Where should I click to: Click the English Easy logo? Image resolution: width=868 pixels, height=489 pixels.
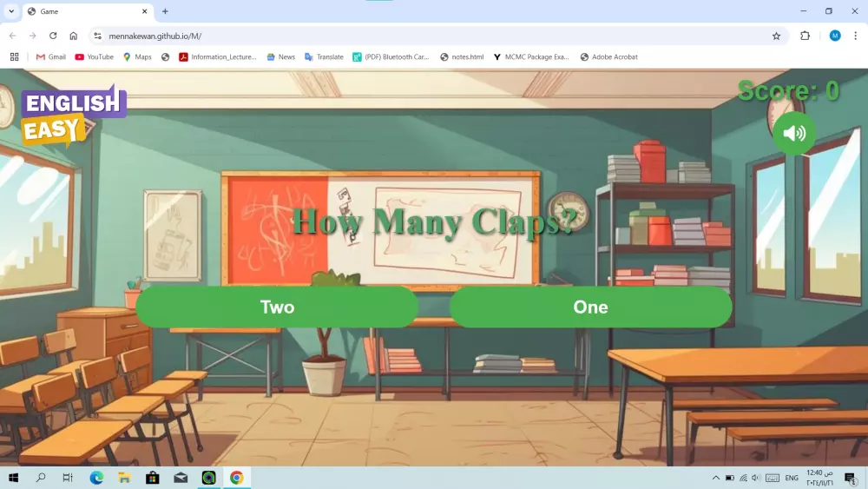pyautogui.click(x=72, y=117)
